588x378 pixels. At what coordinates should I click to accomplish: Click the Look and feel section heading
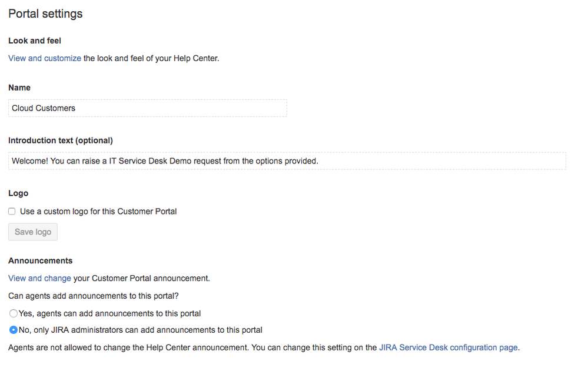35,41
